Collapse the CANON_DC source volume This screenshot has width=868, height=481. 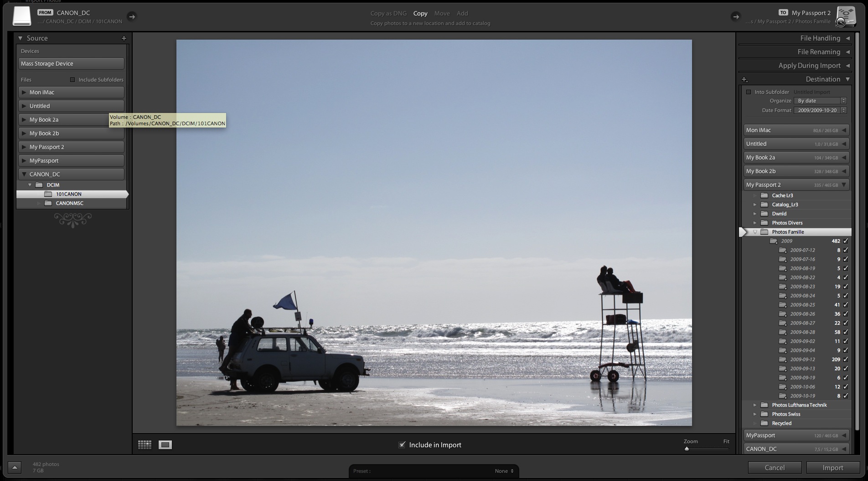(x=24, y=174)
